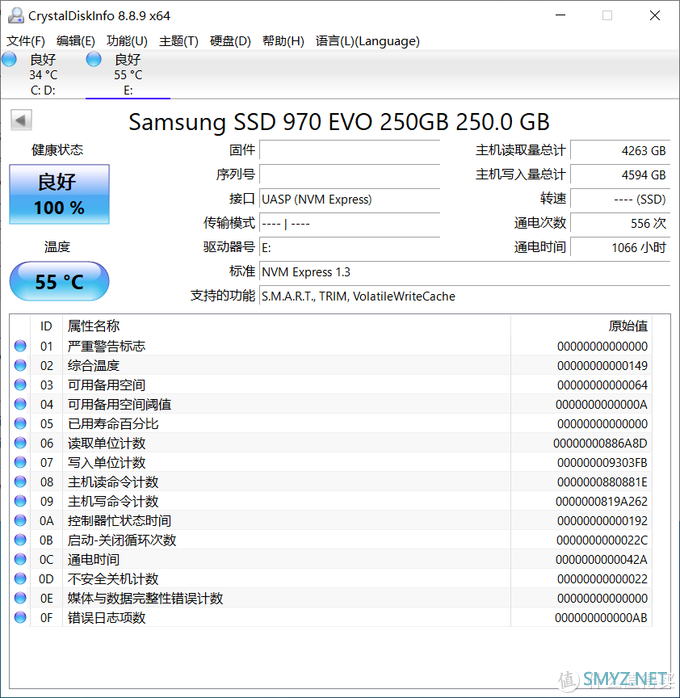Click raw value 000000000022C
Screen dimensions: 680x698
602,540
